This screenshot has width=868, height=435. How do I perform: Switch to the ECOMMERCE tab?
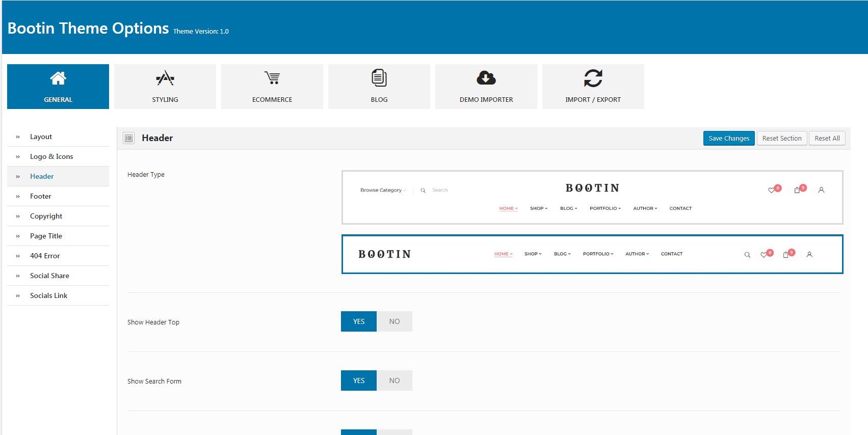tap(272, 87)
